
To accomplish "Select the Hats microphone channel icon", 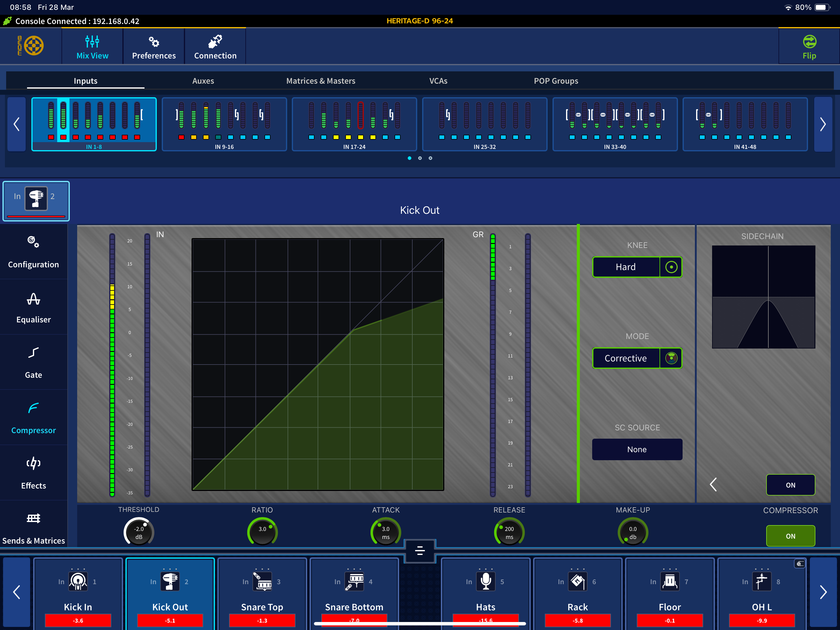I will (486, 581).
